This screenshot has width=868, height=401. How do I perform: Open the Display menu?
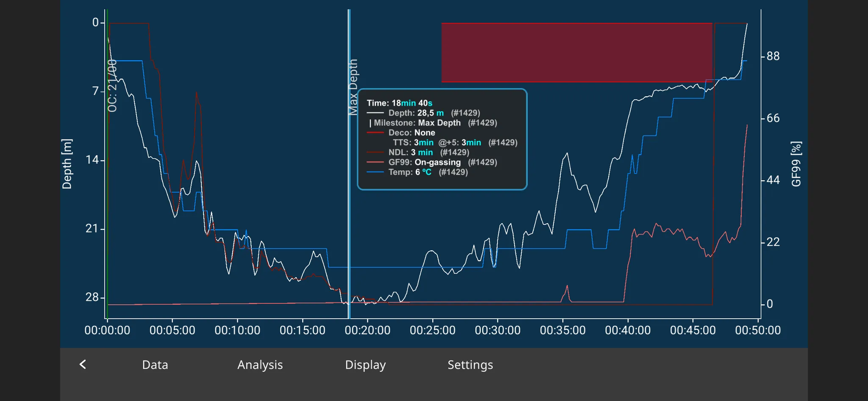pyautogui.click(x=365, y=365)
